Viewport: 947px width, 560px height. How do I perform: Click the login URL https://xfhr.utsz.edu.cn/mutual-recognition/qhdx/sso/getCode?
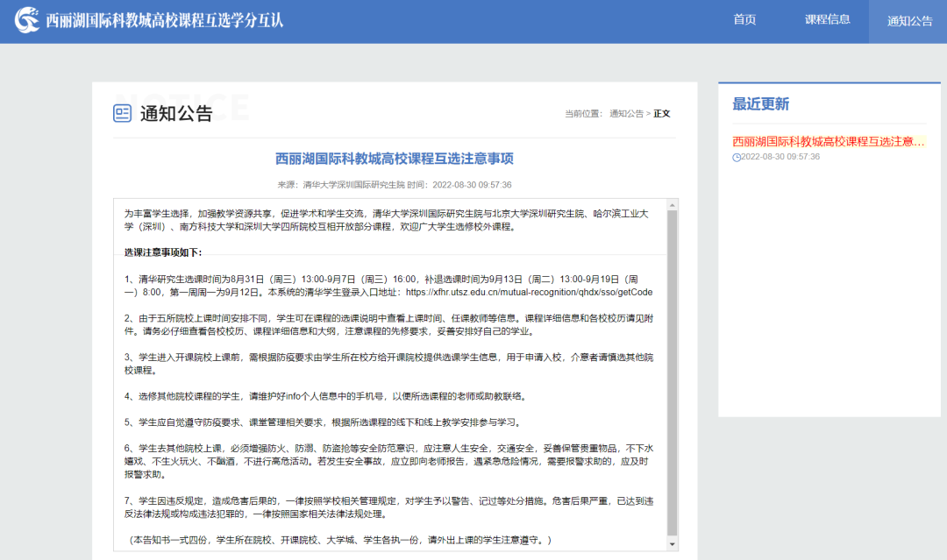click(x=529, y=292)
